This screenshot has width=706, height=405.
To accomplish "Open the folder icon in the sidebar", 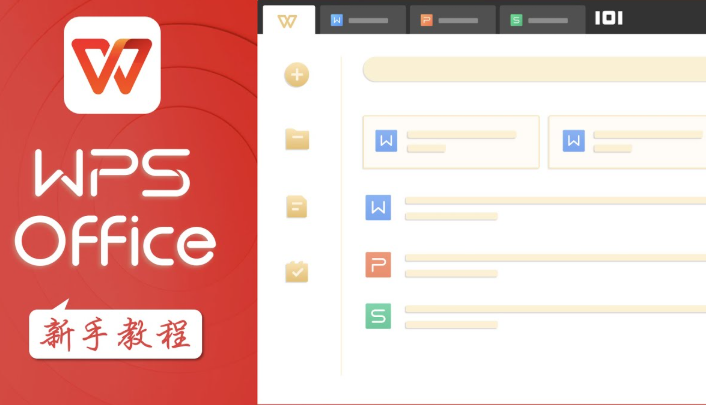I will [297, 139].
